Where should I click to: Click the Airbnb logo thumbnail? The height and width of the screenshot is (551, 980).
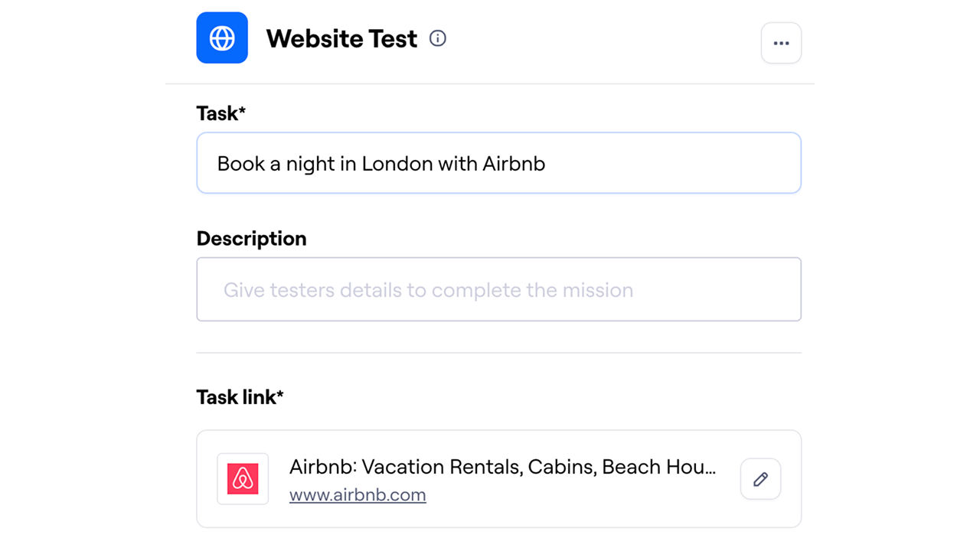pos(243,479)
